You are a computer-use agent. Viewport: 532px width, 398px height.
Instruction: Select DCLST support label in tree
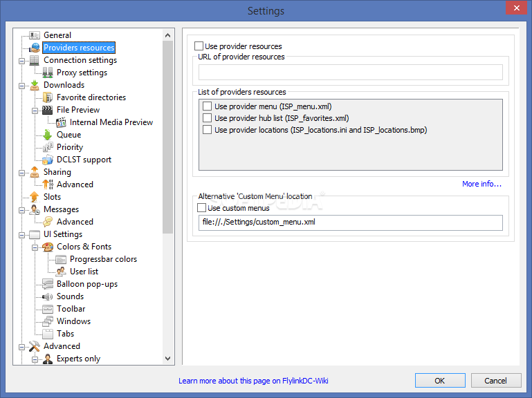point(84,160)
